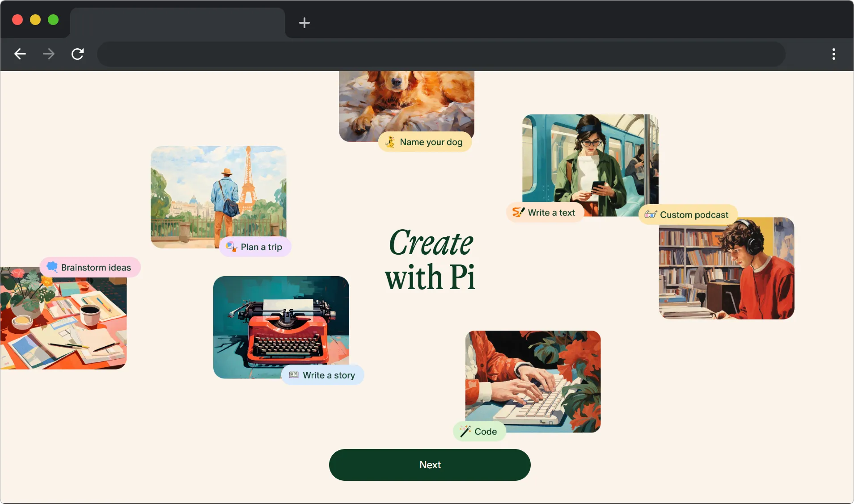
Task: Click the Code tag
Action: coord(479,432)
